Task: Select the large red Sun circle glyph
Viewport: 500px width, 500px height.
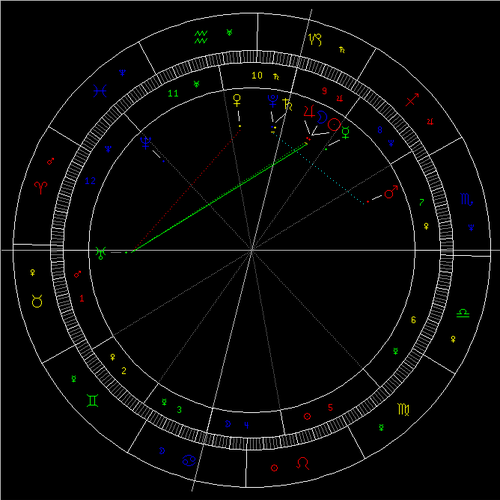Action: (x=334, y=125)
